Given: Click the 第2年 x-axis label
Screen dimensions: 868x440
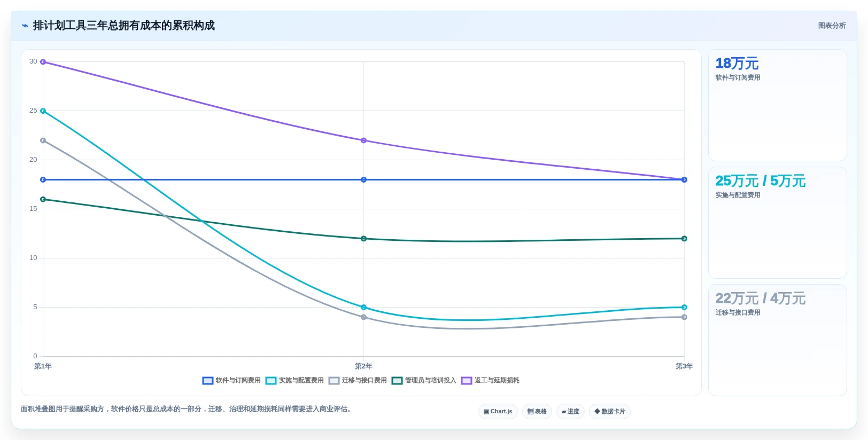Looking at the screenshot, I should click(363, 366).
